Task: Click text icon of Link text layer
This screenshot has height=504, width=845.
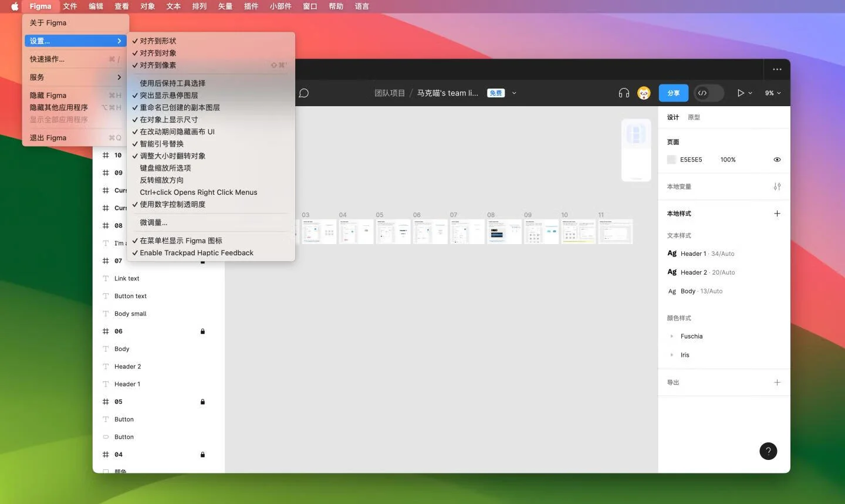Action: point(106,279)
